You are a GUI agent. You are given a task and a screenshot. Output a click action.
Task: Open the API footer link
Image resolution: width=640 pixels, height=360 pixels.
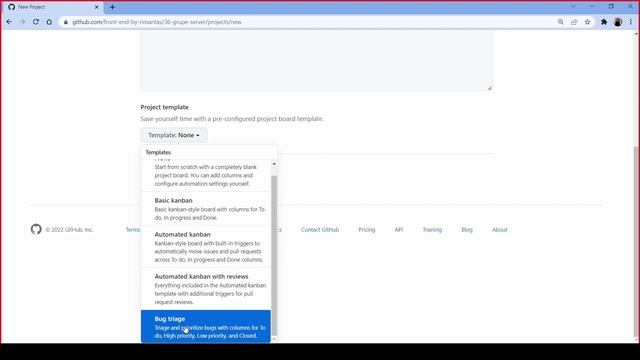pos(399,230)
